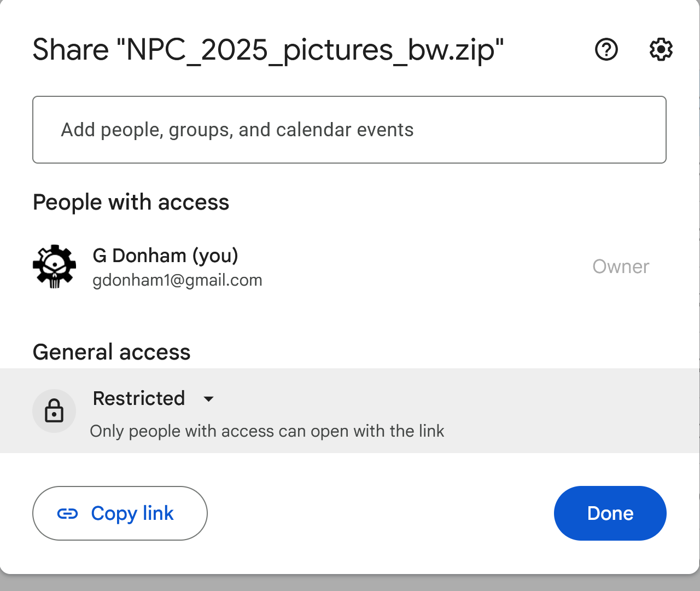Click the People with access heading
This screenshot has height=591, width=700.
(131, 202)
